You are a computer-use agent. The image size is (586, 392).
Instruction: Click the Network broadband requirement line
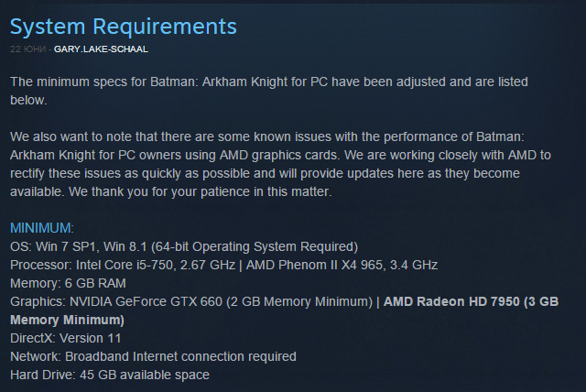[153, 356]
